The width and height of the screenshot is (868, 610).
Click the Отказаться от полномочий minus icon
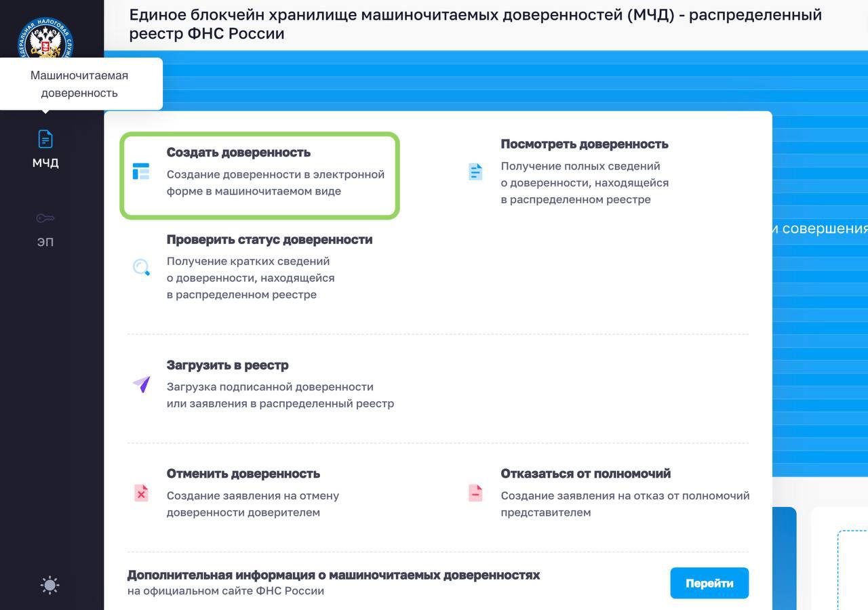475,493
